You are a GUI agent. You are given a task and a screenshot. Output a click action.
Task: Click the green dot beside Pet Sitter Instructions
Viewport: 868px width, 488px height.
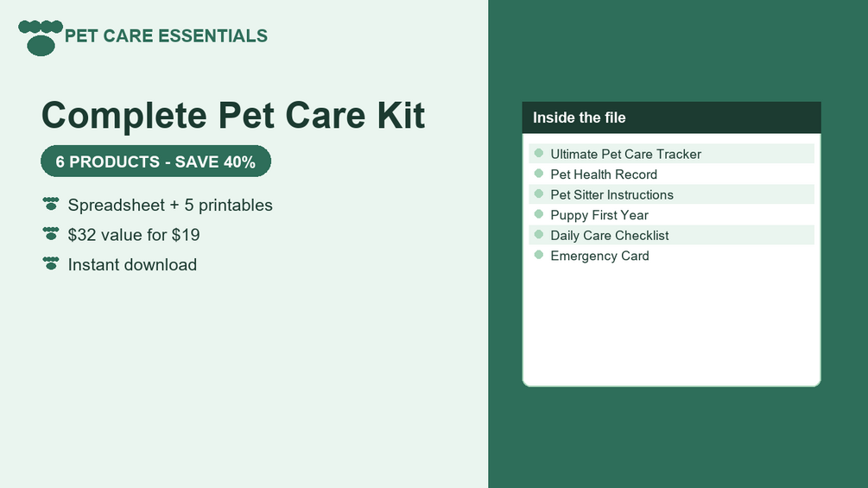pos(539,194)
